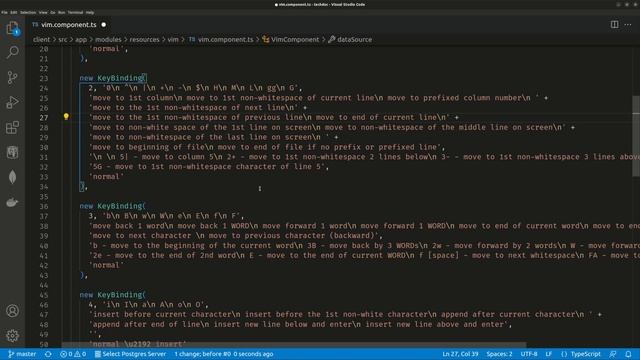
Task: Click the 'normal' string on line 42
Action: 106,265
